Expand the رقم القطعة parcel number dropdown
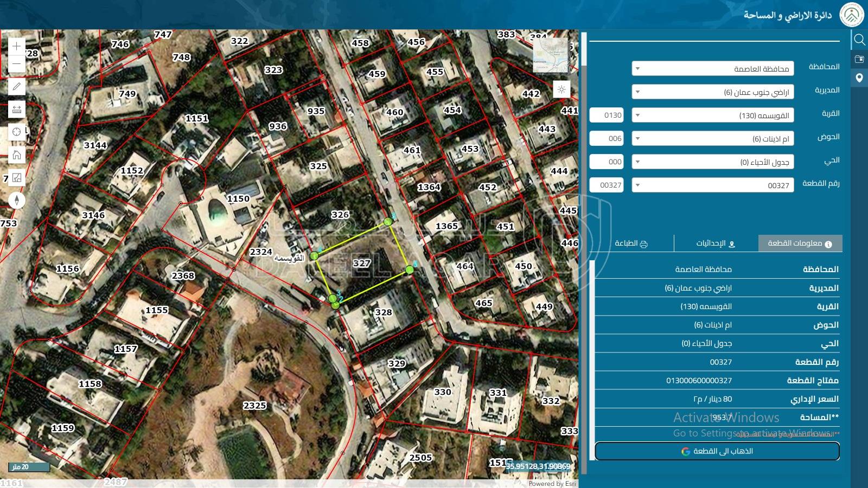 (712, 185)
